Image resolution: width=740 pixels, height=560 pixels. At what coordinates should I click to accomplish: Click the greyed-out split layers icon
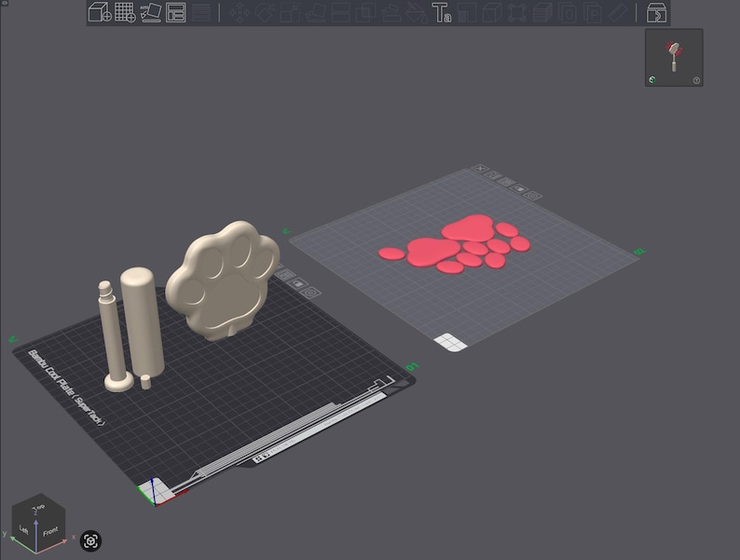[x=201, y=13]
